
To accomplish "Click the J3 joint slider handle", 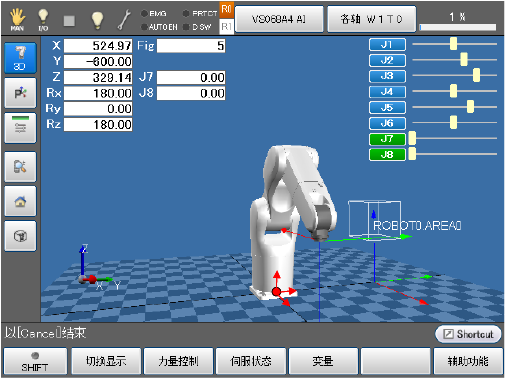I will coord(476,75).
